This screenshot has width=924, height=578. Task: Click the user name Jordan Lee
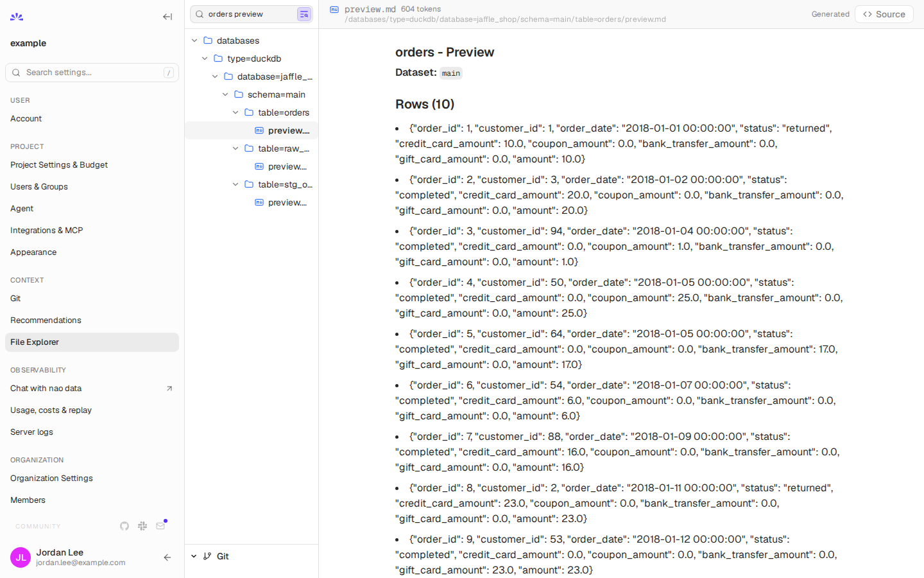(60, 552)
